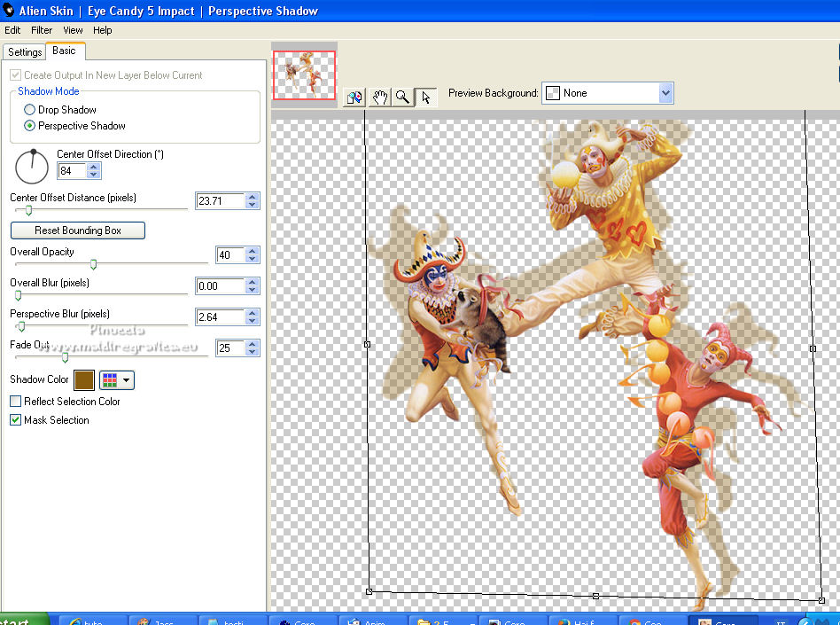Click the shadow color palette grid icon
This screenshot has width=840, height=625.
tap(110, 380)
